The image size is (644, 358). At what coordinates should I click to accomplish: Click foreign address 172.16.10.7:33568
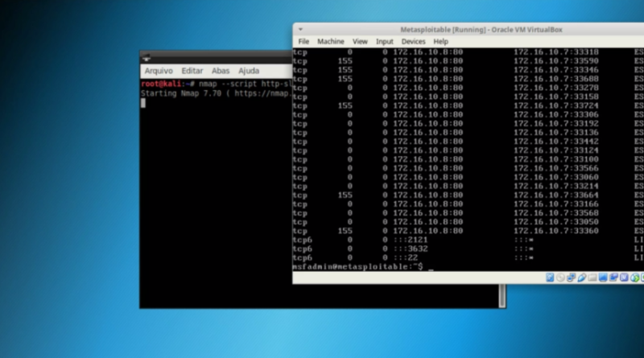click(x=556, y=213)
